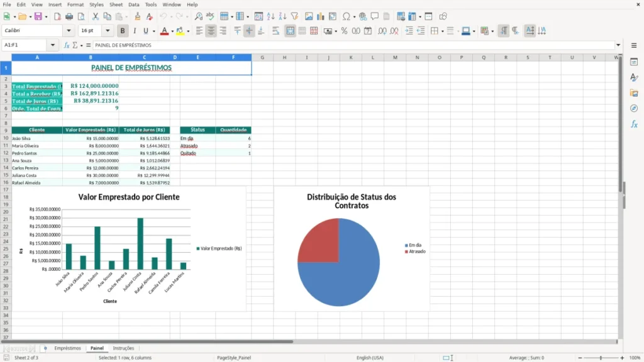This screenshot has width=644, height=362.
Task: Click the Zoom Out minus button
Action: pyautogui.click(x=580, y=358)
